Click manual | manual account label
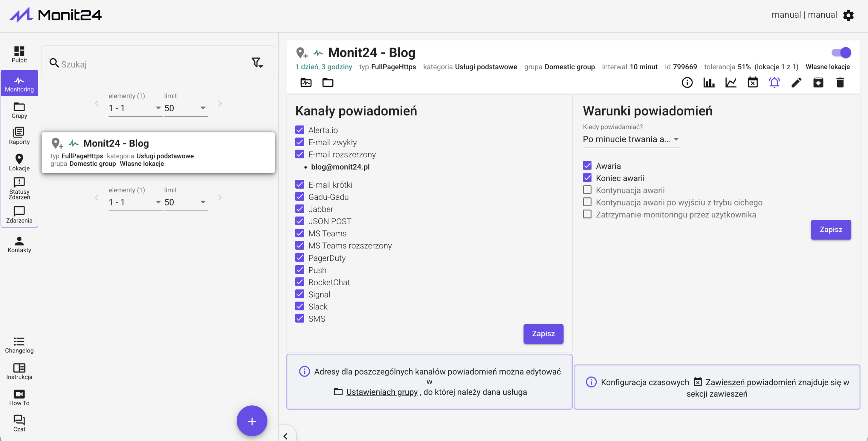 pyautogui.click(x=804, y=15)
